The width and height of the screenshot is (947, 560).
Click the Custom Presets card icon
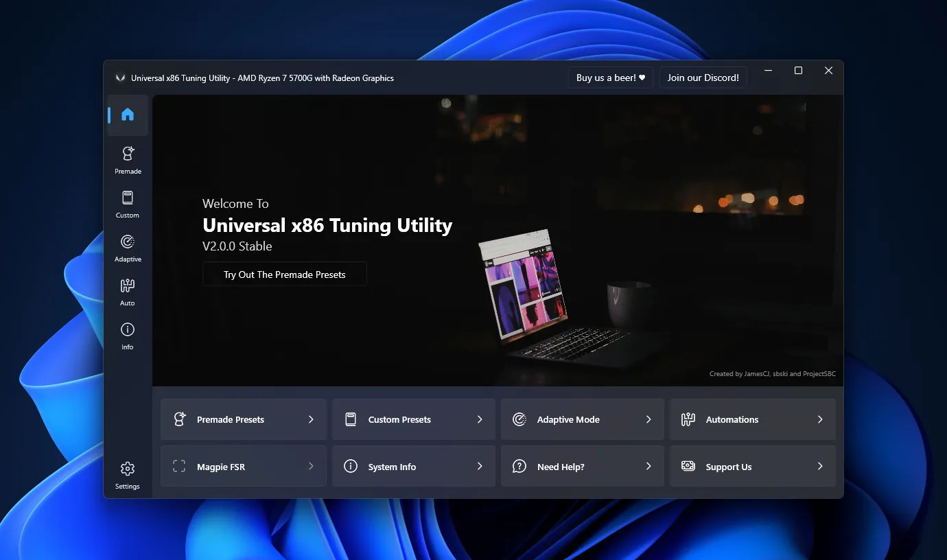click(x=351, y=419)
